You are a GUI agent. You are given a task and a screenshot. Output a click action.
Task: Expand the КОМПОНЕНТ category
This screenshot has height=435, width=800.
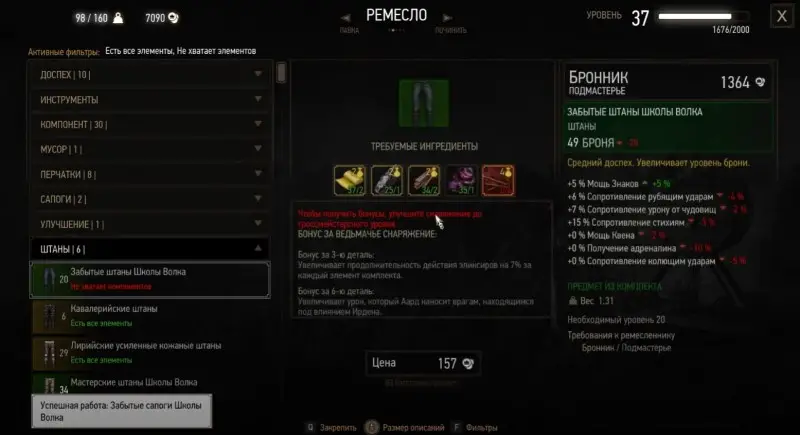(150, 124)
